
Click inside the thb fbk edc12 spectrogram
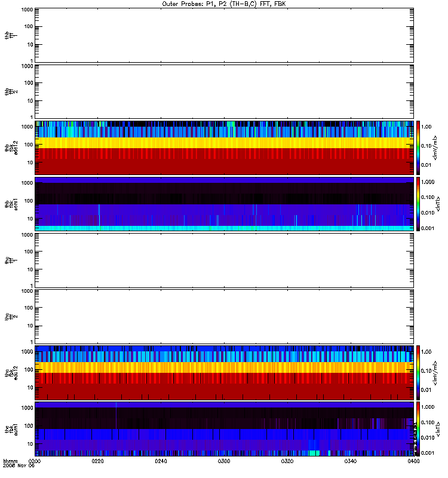point(224,148)
